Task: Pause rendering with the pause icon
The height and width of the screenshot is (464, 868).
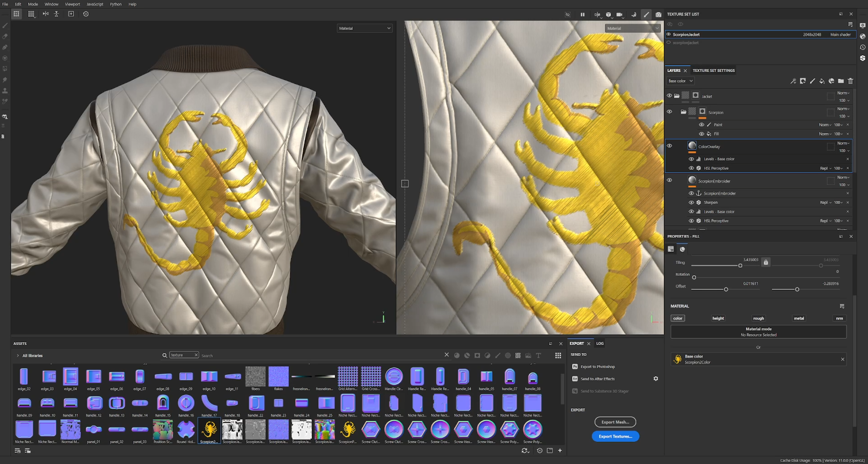Action: 582,14
